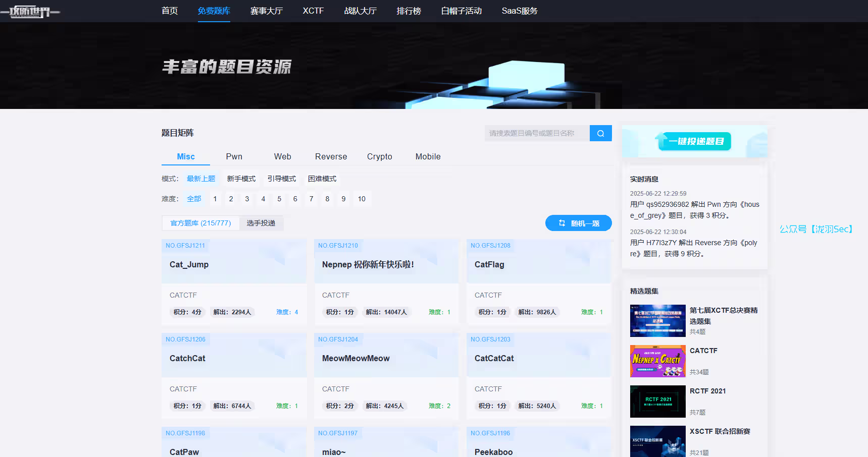Switch to the Reverse category tab
This screenshot has height=457, width=868.
(331, 156)
